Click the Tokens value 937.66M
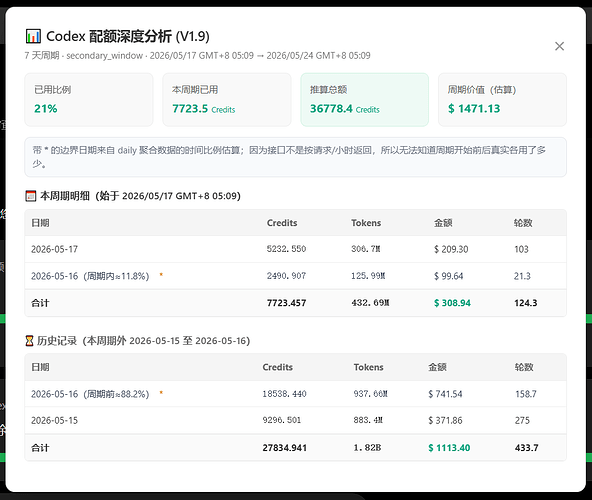Viewport: 592px width, 500px height. [x=370, y=394]
